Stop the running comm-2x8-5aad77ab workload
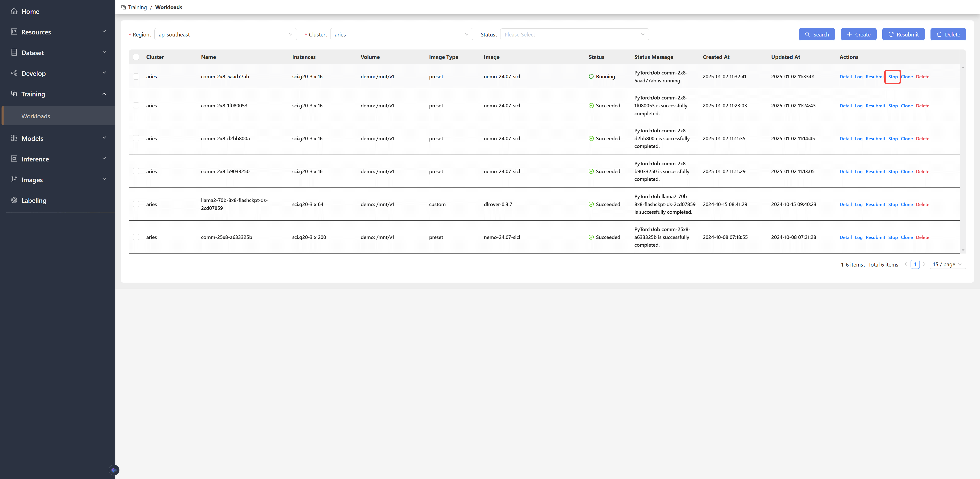The height and width of the screenshot is (479, 980). 893,77
